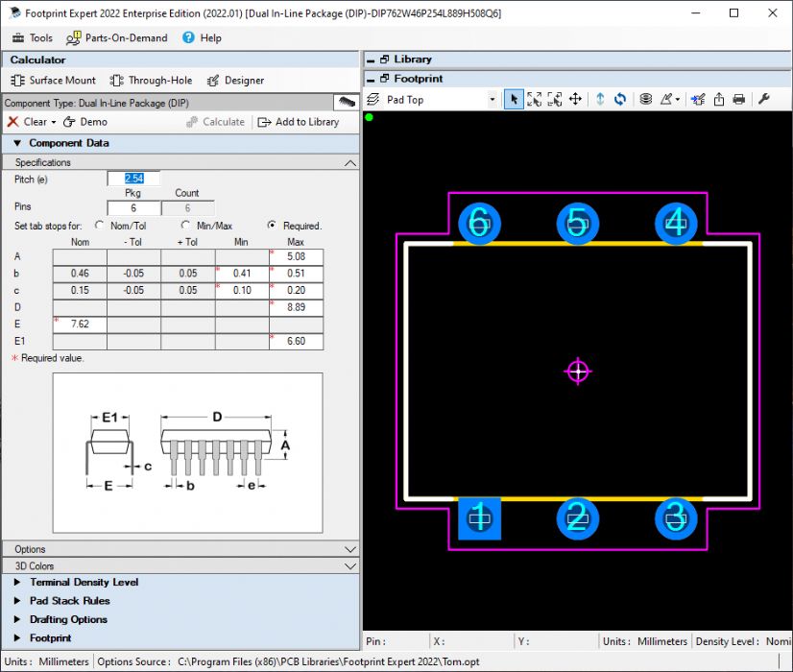793x672 pixels.
Task: Activate the pan move tool
Action: click(x=575, y=99)
